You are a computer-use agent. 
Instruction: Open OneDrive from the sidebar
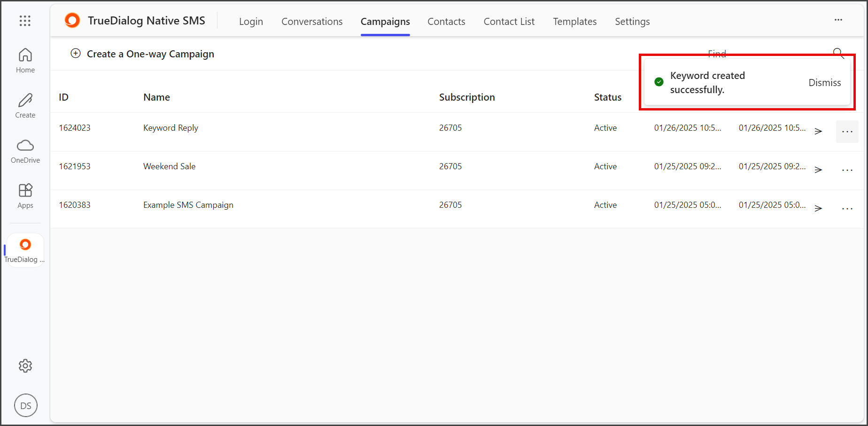pyautogui.click(x=25, y=151)
